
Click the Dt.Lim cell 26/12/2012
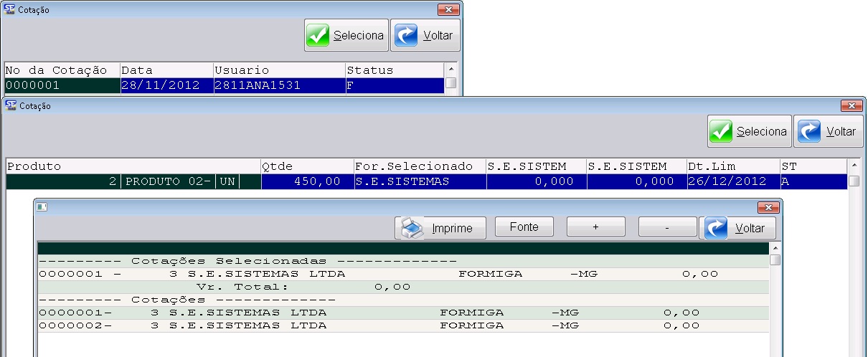(732, 182)
